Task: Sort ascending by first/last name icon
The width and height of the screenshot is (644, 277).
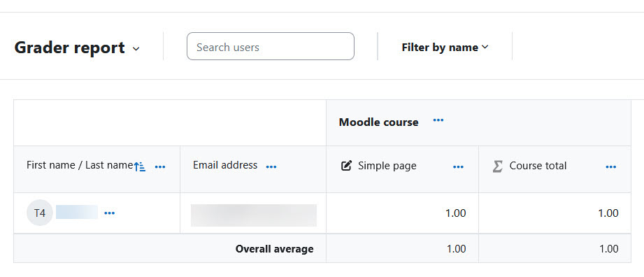Action: coord(140,166)
